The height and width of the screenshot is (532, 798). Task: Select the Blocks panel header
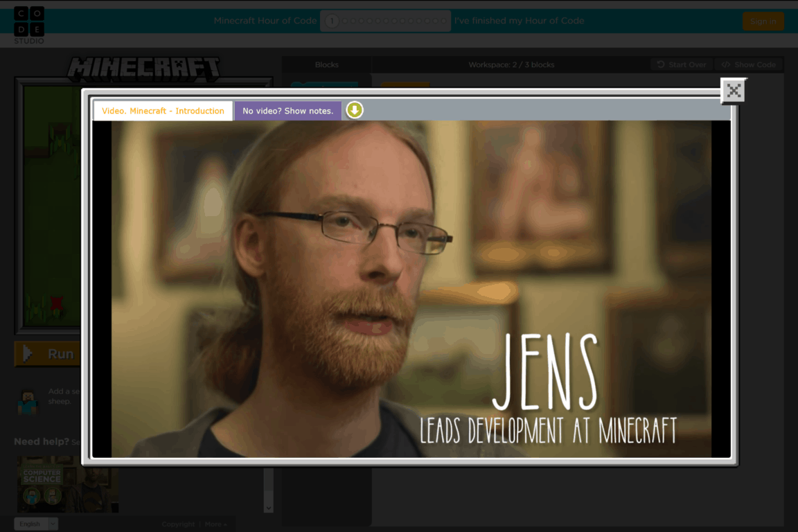326,64
